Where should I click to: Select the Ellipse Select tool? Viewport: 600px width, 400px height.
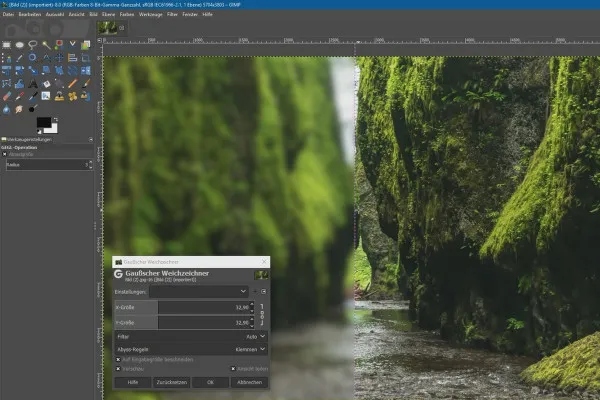21,44
